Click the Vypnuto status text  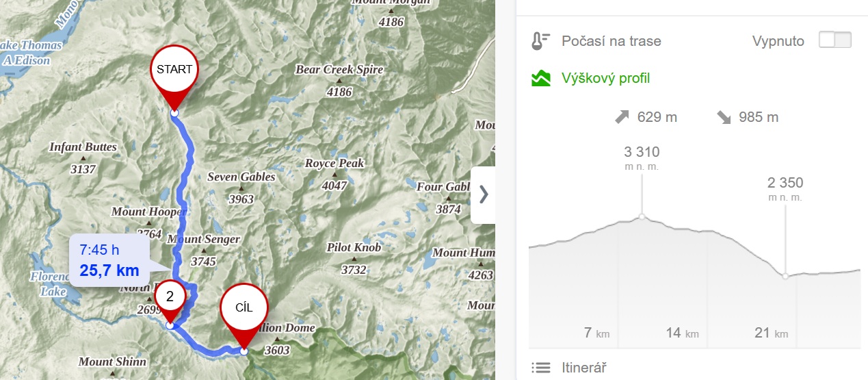(x=778, y=41)
